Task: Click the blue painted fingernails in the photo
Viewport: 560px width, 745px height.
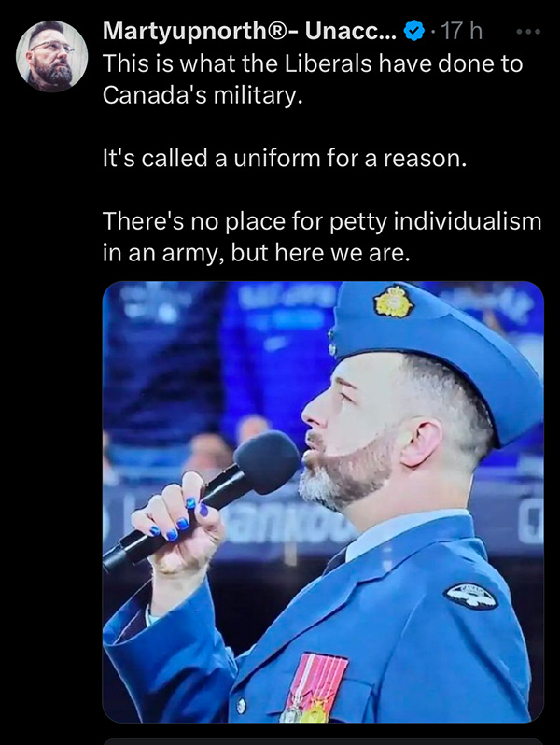Action: point(180,519)
